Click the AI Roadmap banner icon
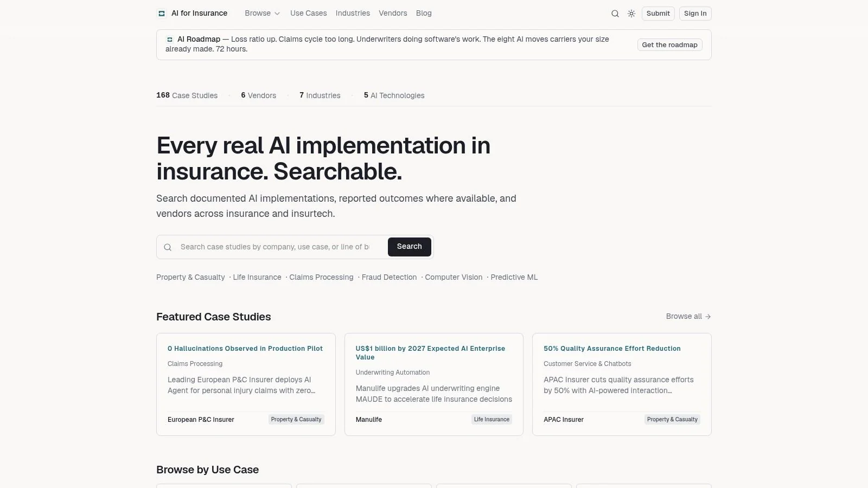This screenshot has width=868, height=488. point(170,40)
